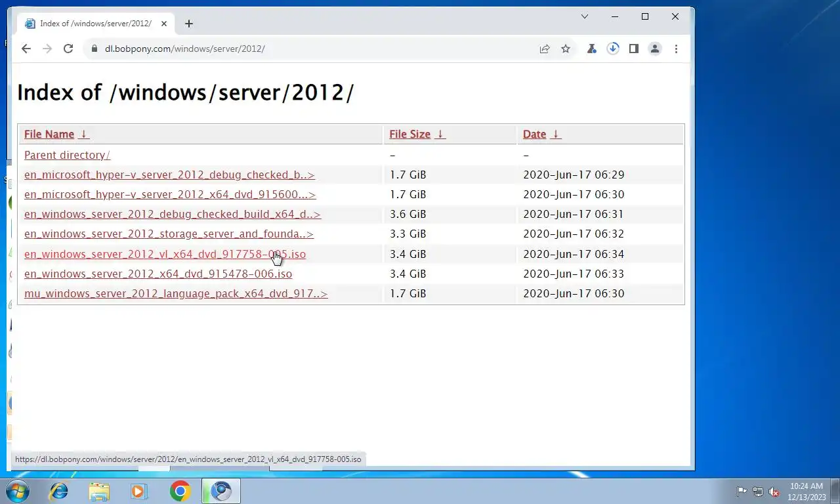Toggle the side panel icon
Image resolution: width=840 pixels, height=504 pixels.
pos(634,49)
